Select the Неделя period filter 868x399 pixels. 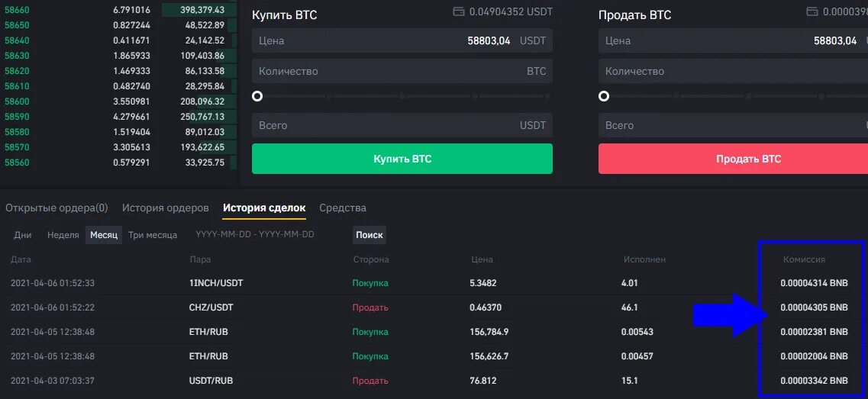[x=63, y=235]
